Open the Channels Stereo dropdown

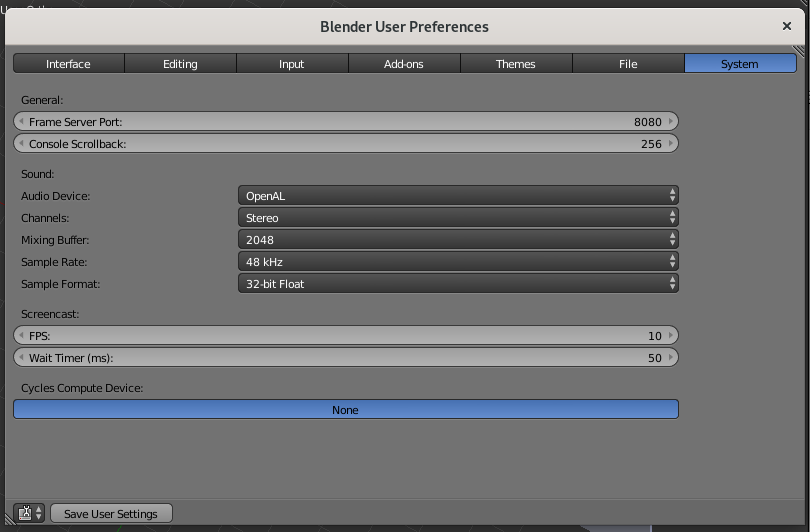tap(458, 217)
